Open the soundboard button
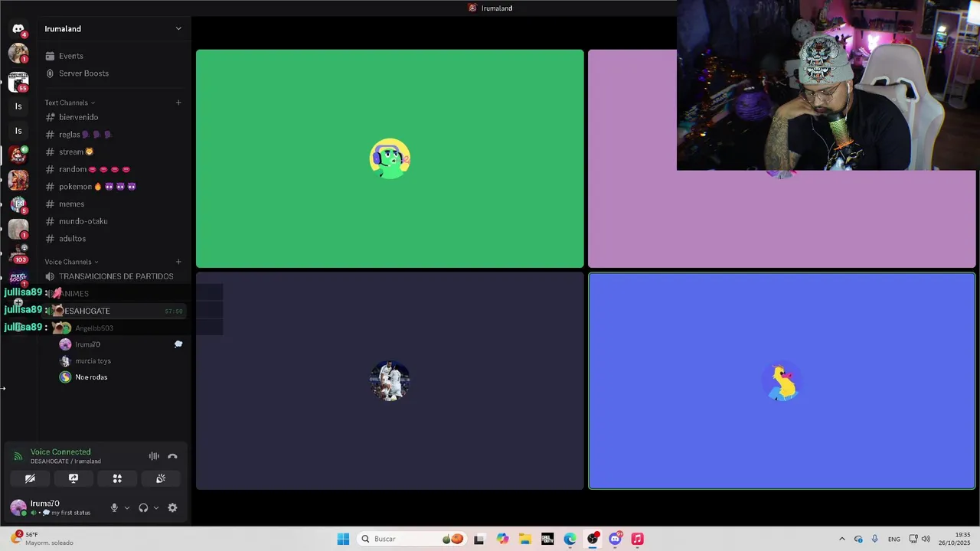 click(x=161, y=478)
